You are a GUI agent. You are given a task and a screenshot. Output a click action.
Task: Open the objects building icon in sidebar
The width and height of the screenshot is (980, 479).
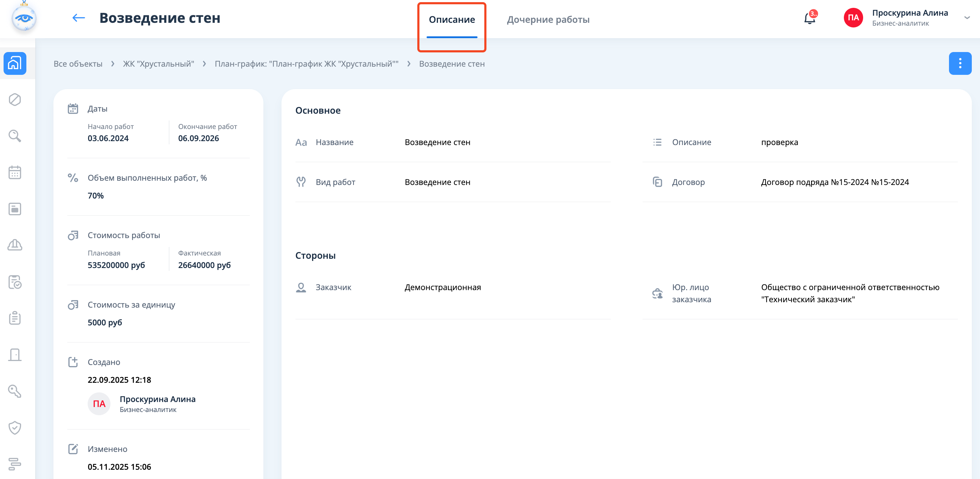(15, 63)
